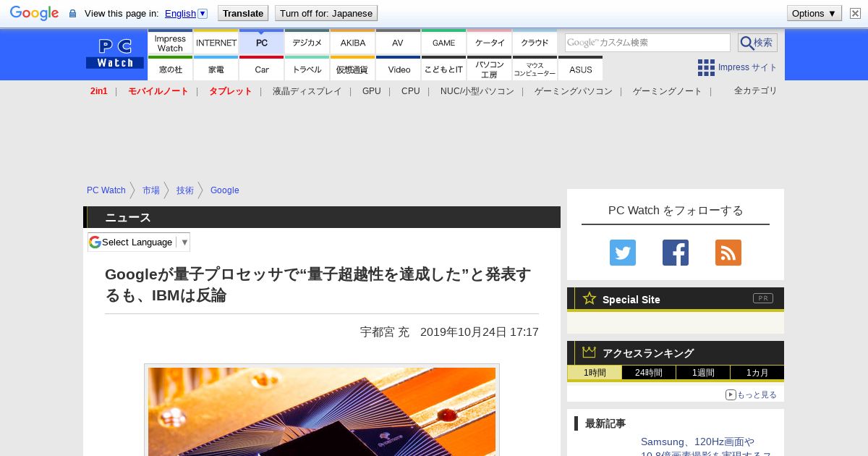Open the マウスコンピューター navigation tab
The width and height of the screenshot is (868, 456).
[535, 69]
